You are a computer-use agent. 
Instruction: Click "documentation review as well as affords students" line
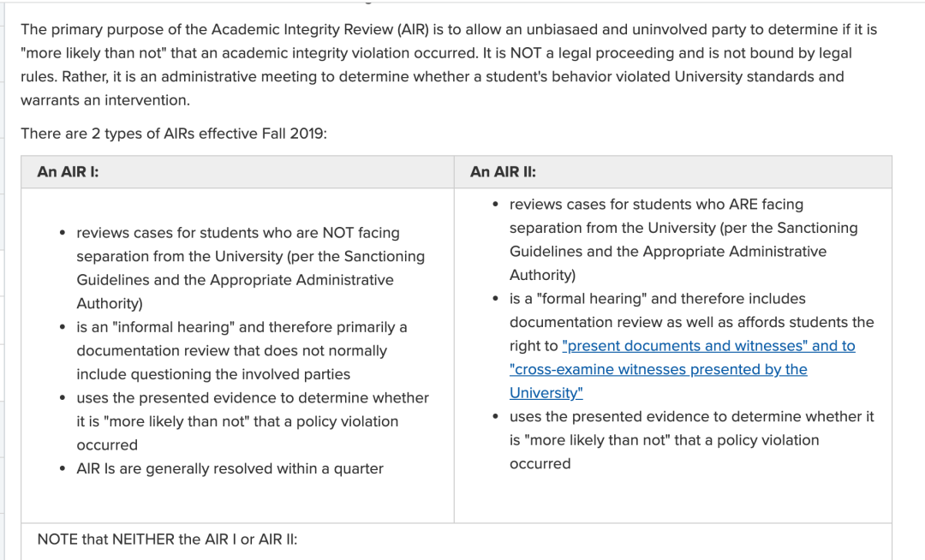tap(691, 322)
